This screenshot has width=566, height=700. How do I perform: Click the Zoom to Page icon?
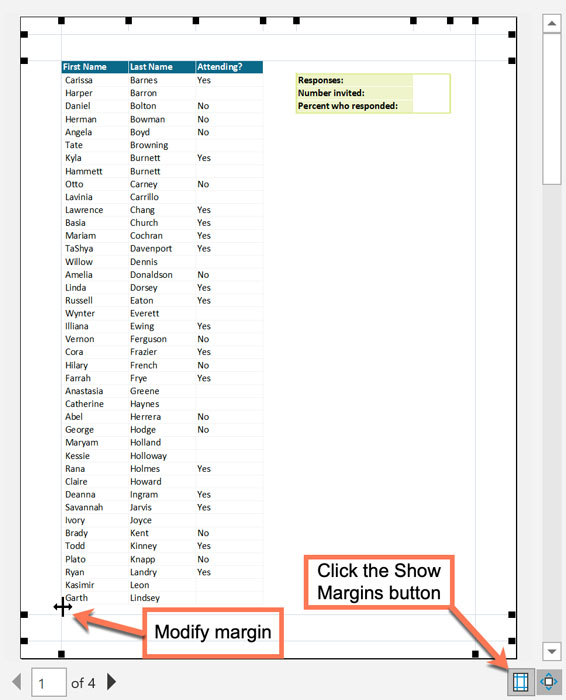tap(549, 682)
